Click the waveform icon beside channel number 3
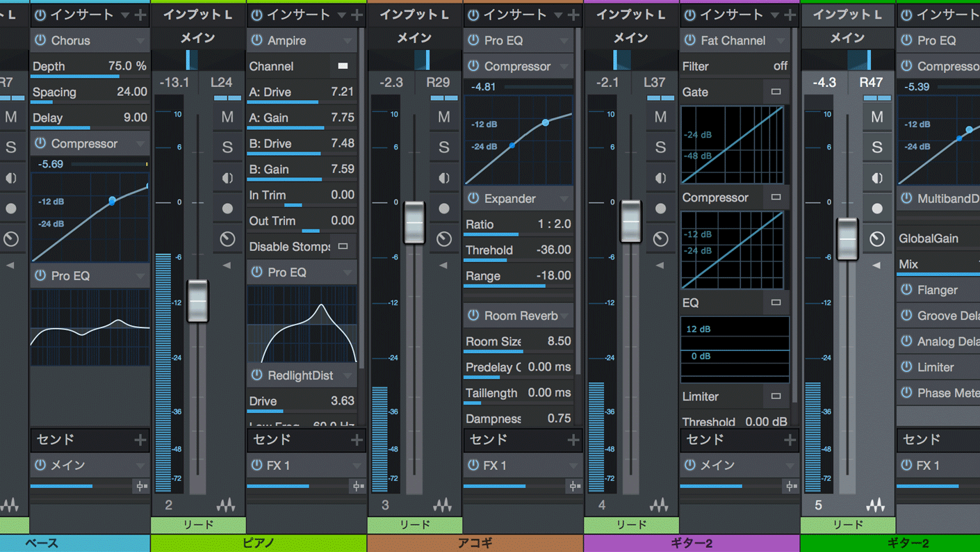This screenshot has width=980, height=552. [443, 505]
